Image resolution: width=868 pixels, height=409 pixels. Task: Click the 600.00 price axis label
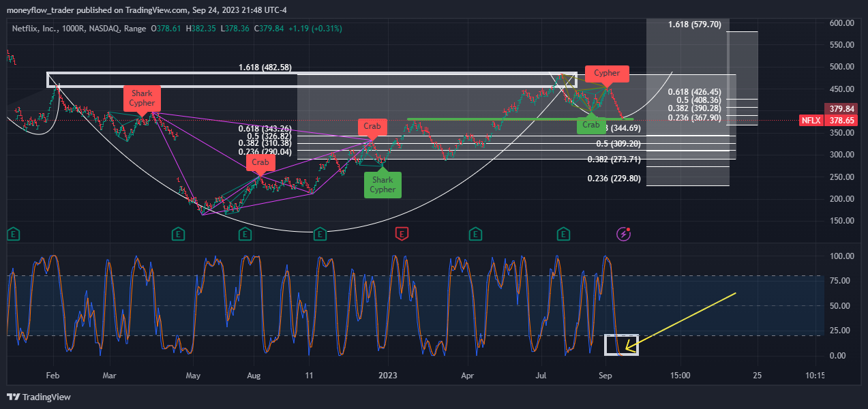[842, 23]
